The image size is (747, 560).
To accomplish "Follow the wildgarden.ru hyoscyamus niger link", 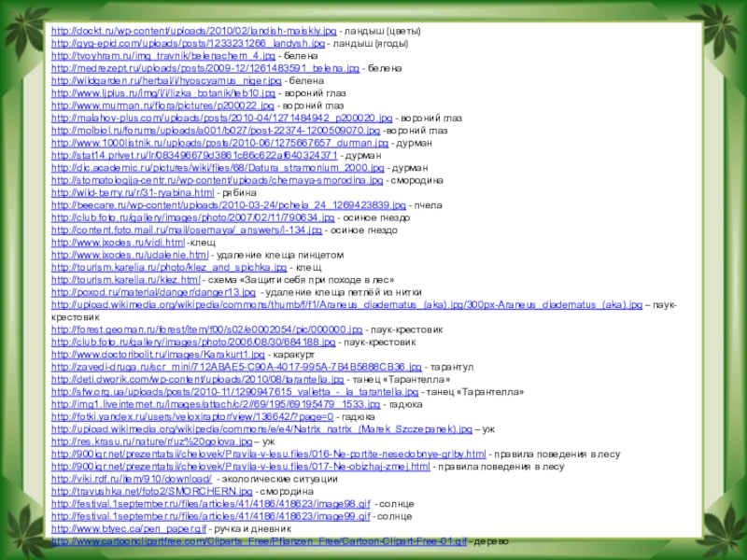I will pos(166,80).
